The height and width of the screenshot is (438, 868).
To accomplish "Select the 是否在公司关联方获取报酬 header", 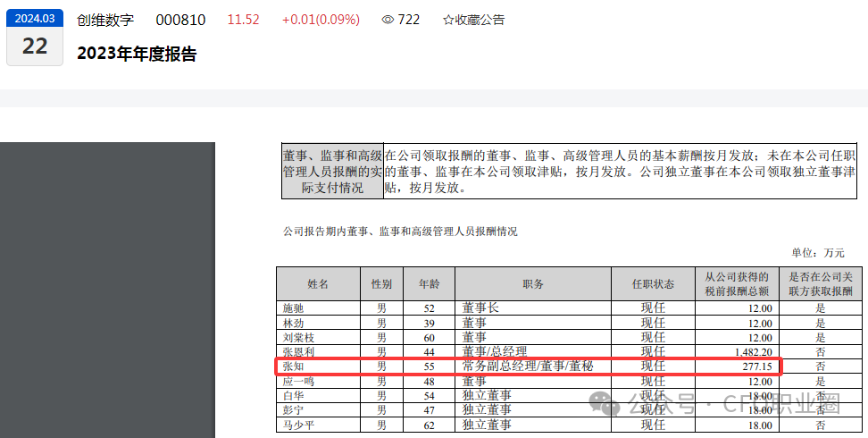I will 821,284.
